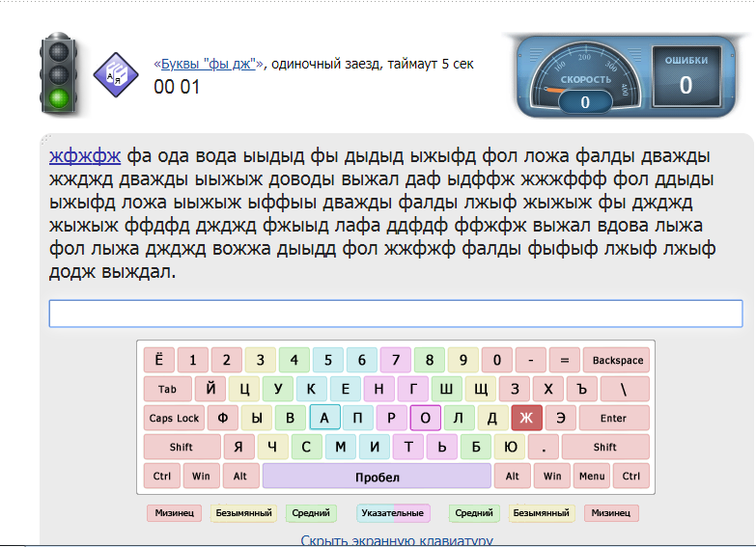
Task: Click the М key on the on-screen keyboard
Action: (x=341, y=447)
